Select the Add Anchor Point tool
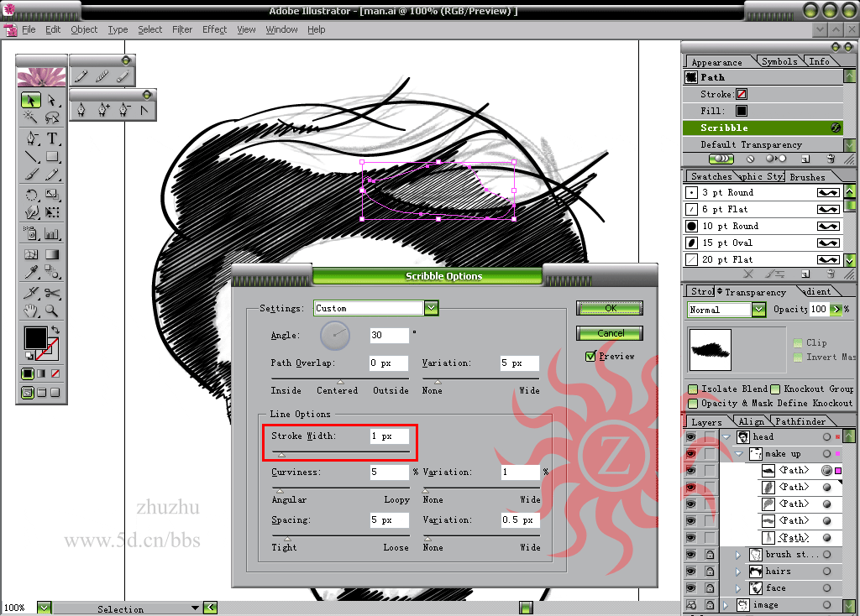Viewport: 860px width, 616px height. point(103,110)
